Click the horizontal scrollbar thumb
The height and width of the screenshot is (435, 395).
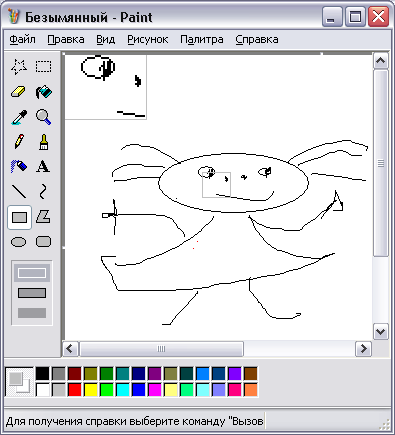tap(161, 349)
